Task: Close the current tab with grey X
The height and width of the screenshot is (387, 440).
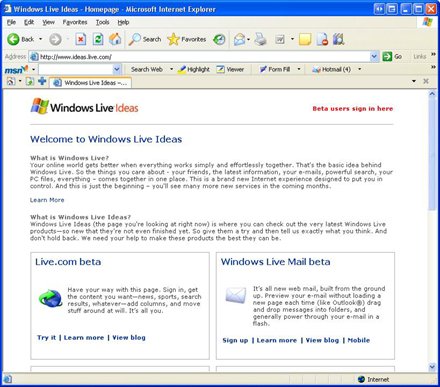Action: point(426,81)
